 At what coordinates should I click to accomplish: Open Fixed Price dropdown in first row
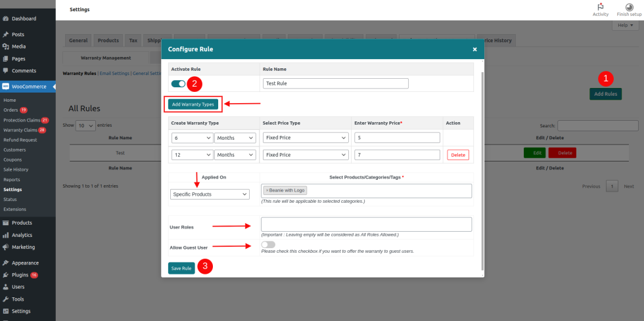click(306, 137)
